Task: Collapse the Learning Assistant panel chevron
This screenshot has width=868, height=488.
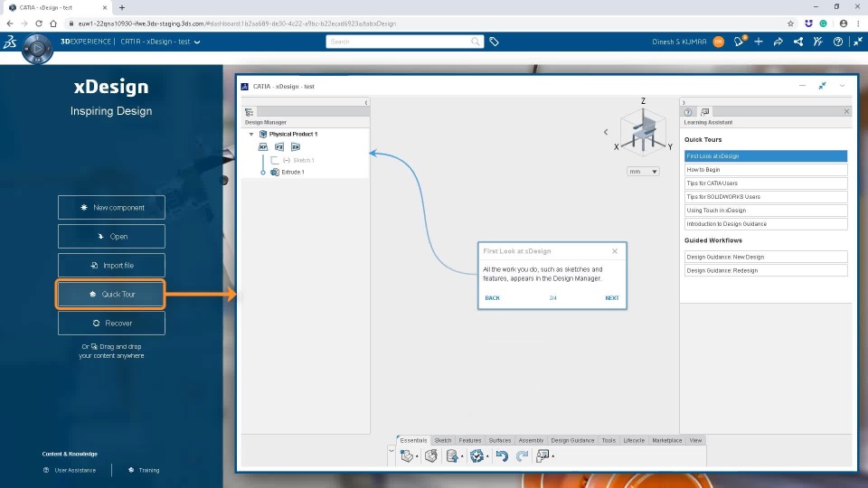Action: 684,102
